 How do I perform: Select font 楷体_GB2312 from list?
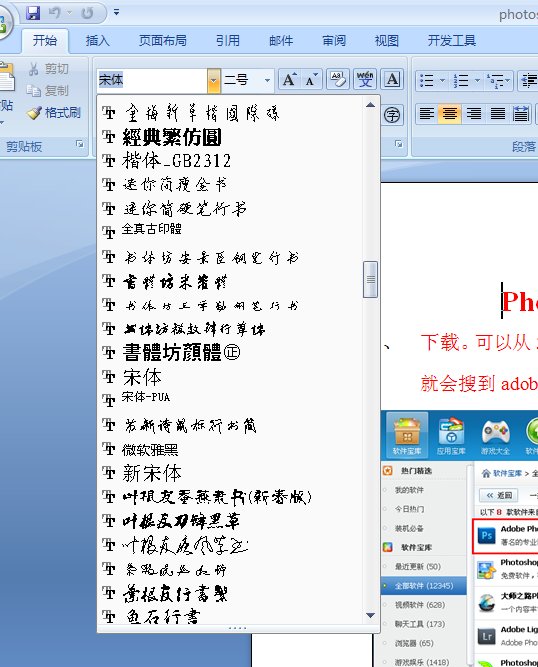pyautogui.click(x=230, y=161)
